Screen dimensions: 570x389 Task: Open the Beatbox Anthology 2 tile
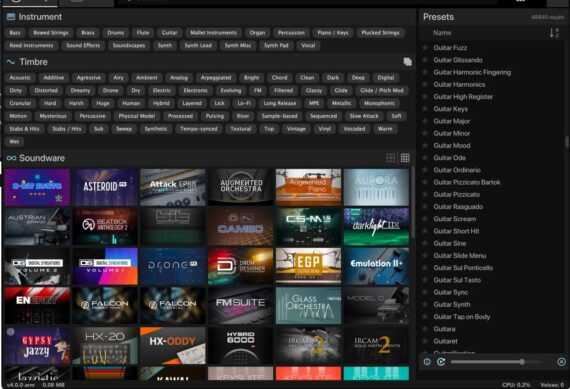click(x=105, y=226)
